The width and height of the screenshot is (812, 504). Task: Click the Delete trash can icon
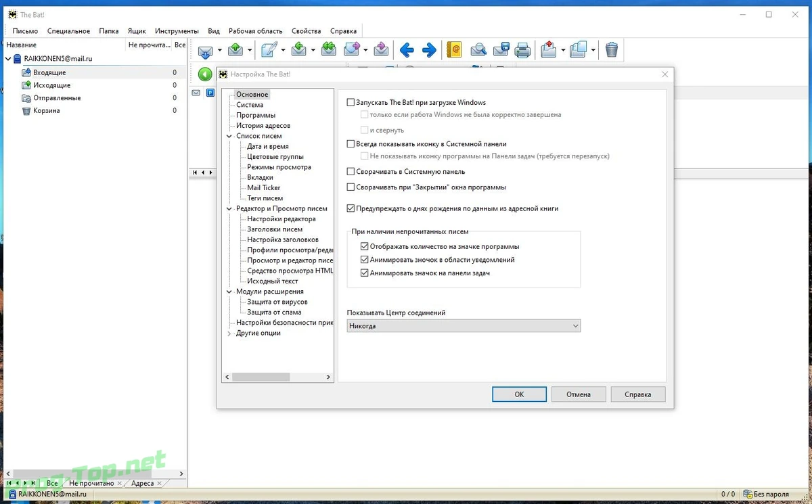[612, 49]
